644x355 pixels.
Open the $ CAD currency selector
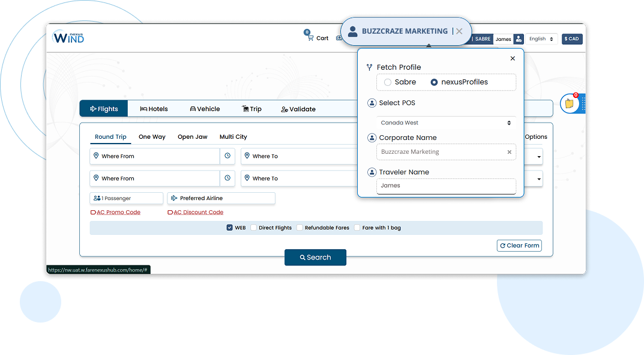coord(572,39)
